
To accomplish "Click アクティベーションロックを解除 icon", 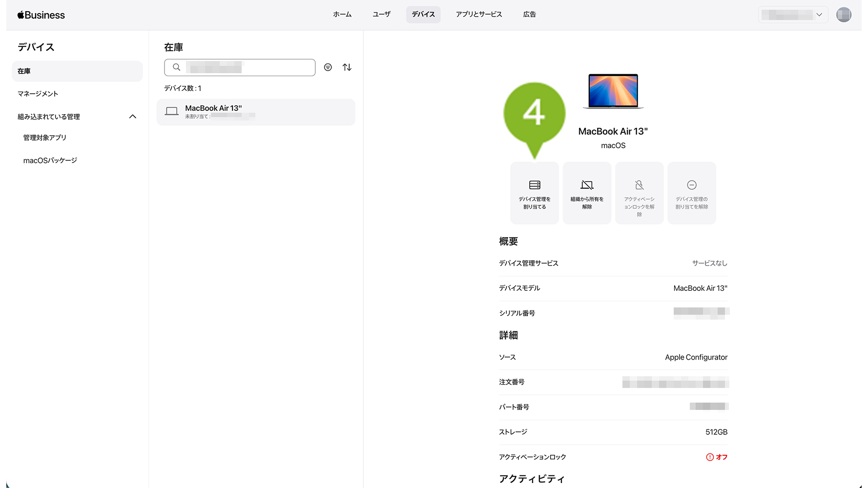I will pos(639,185).
